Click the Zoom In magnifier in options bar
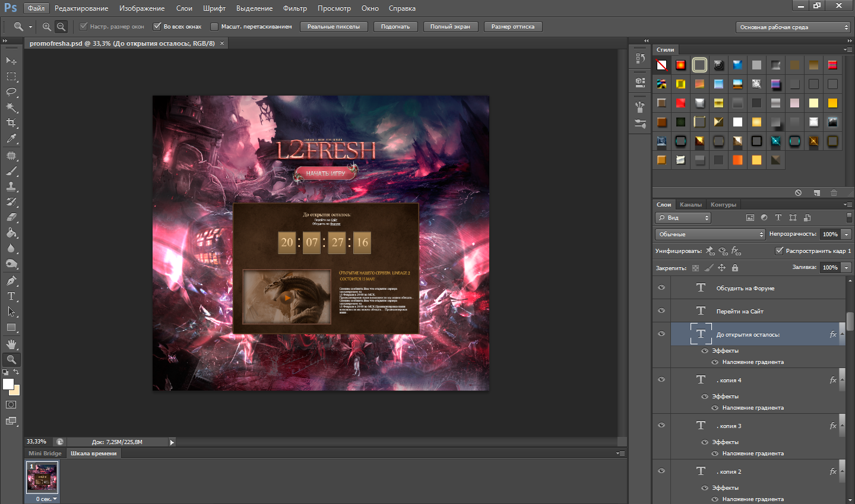This screenshot has width=855, height=504. 47,27
